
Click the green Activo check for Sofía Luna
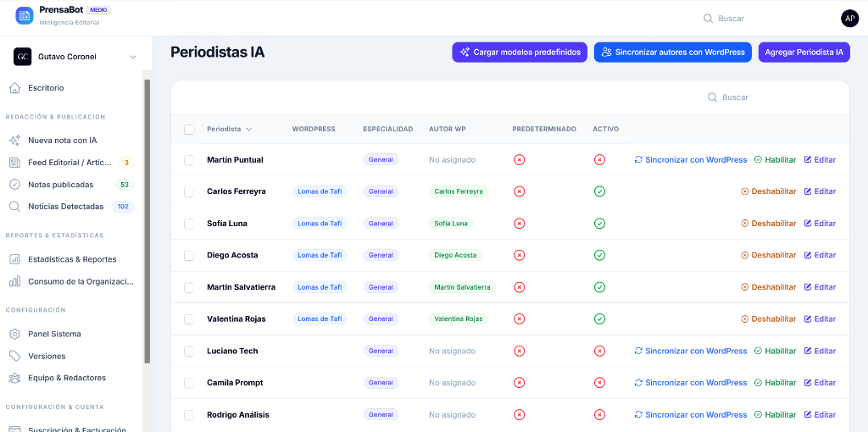click(x=599, y=224)
